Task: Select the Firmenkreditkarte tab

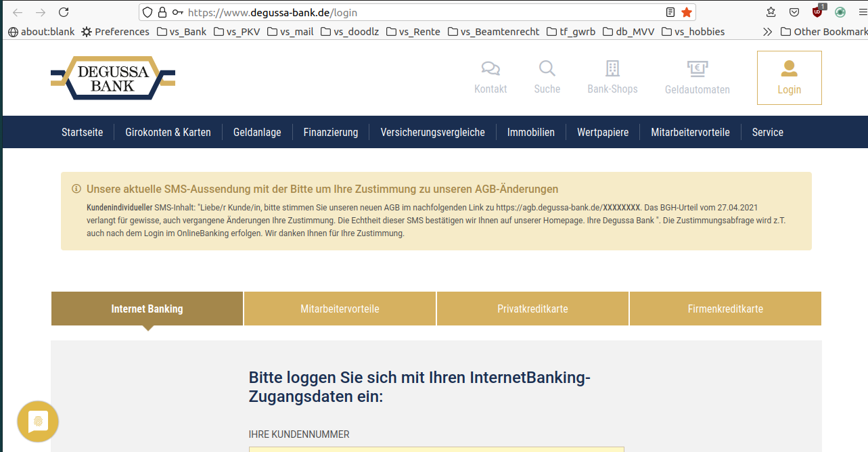Action: [x=725, y=309]
